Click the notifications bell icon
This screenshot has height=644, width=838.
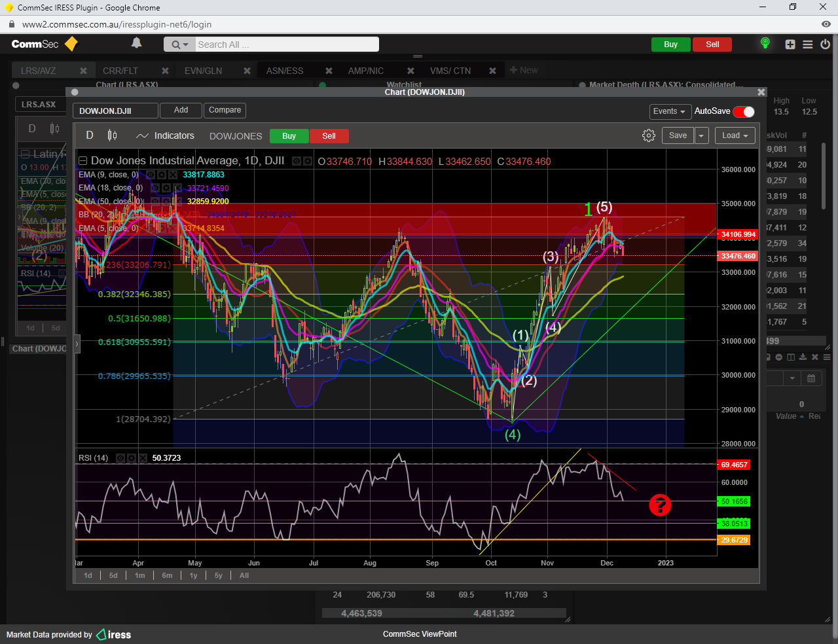click(x=136, y=43)
